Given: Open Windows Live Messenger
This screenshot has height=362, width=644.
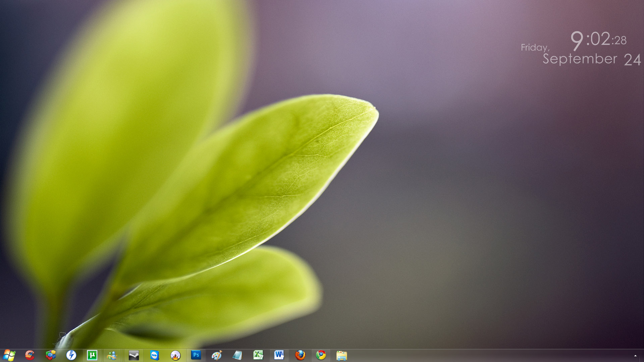Looking at the screenshot, I should click(x=112, y=355).
